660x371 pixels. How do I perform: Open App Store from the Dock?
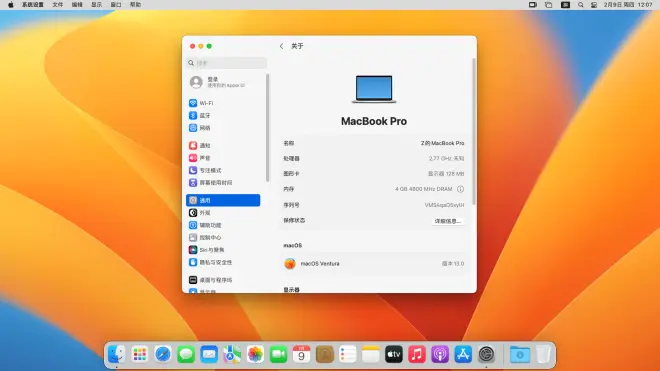(x=463, y=355)
